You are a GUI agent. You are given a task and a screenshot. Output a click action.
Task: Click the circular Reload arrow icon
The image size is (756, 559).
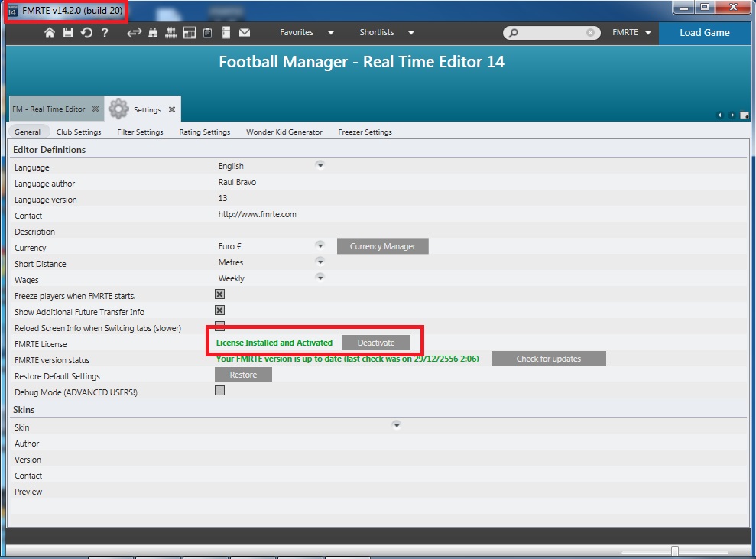tap(86, 33)
